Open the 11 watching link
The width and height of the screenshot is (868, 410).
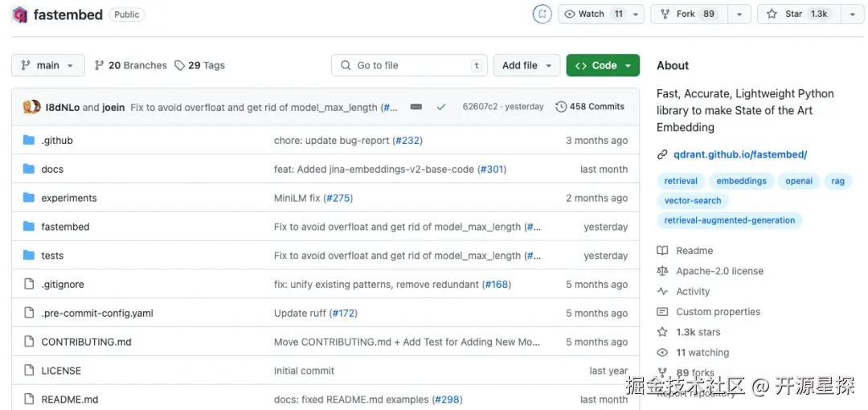pos(702,352)
